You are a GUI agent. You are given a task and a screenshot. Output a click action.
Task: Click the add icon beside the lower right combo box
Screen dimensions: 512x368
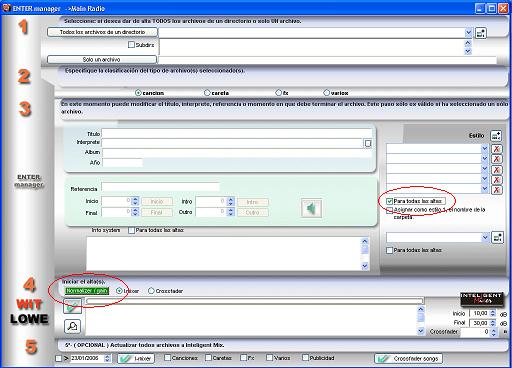coord(497,238)
